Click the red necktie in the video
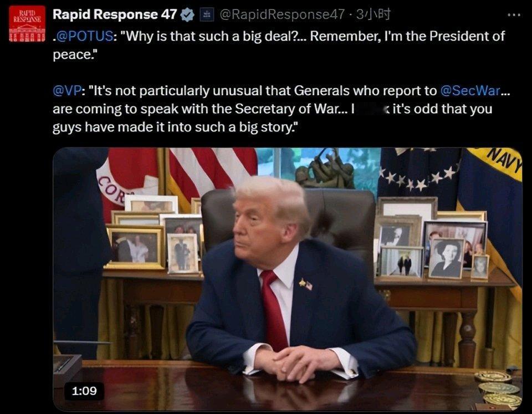This screenshot has height=414, width=532. 274,310
